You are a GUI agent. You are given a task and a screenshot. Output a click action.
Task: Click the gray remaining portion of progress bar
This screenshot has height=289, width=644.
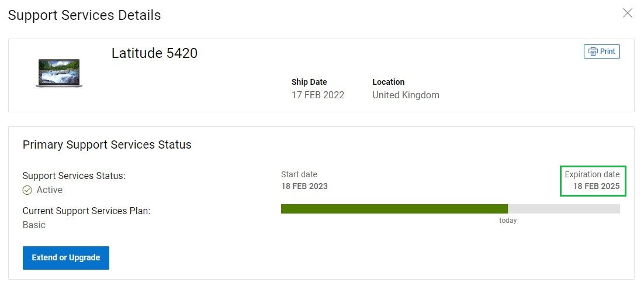coord(563,209)
